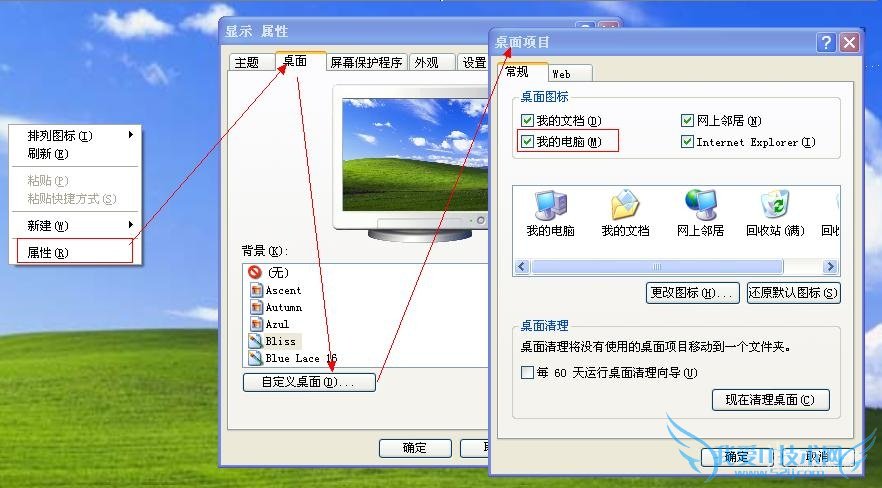Click the right arrow of the icon list scrollbar
Viewport: 882px width, 488px height.
pyautogui.click(x=830, y=266)
